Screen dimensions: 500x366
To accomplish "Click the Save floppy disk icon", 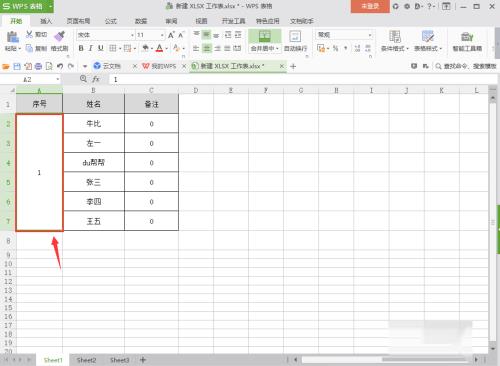I will tap(17, 66).
